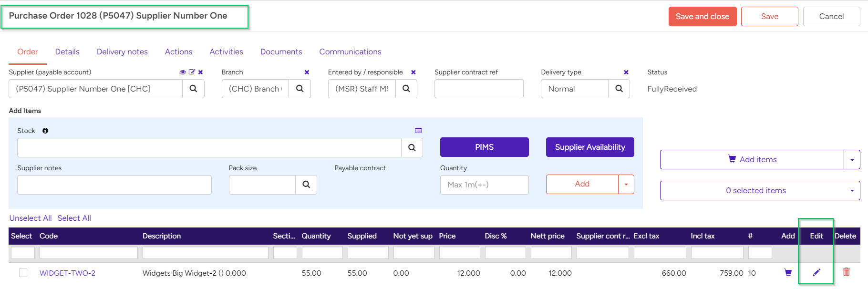Screen dimensions: 868x289
Task: Click Add items cart button
Action: 752,160
